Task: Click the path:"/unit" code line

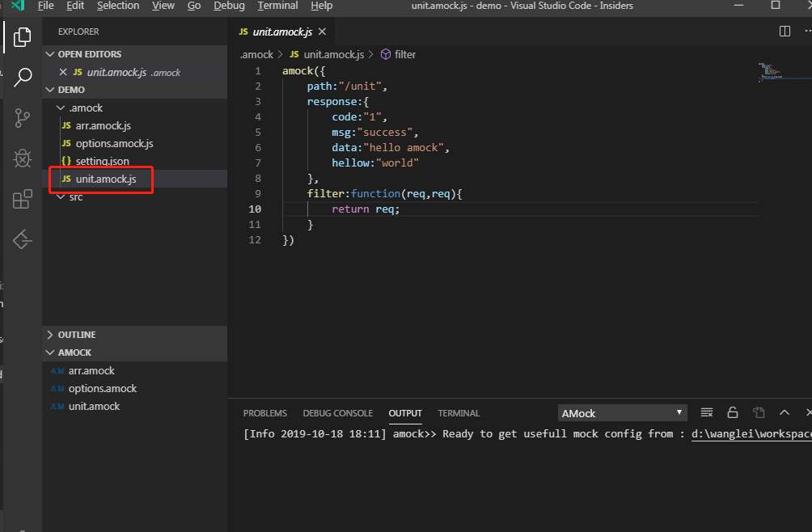Action: (347, 86)
